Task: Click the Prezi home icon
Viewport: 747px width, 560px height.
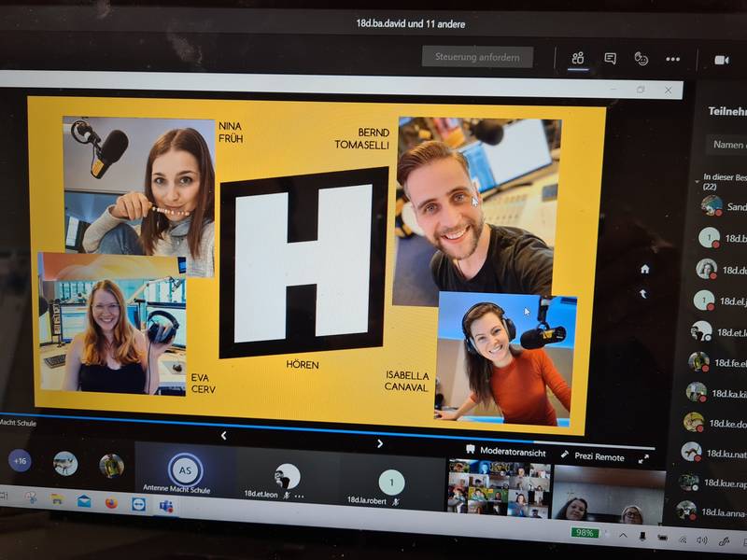Action: coord(645,270)
